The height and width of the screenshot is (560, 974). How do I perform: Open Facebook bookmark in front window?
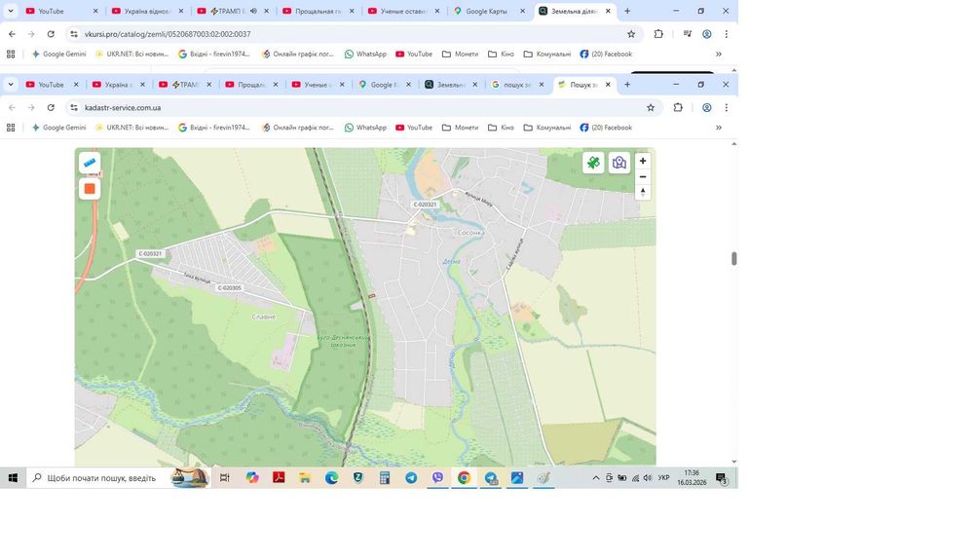[x=606, y=128]
